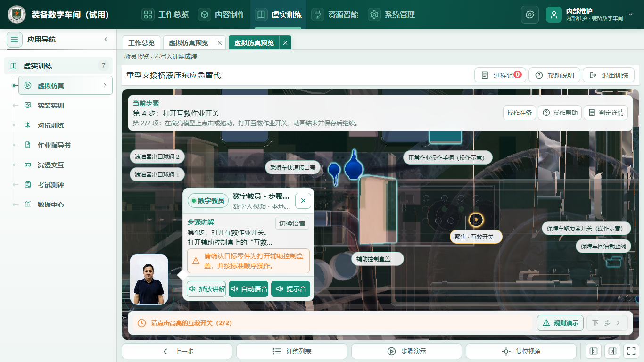The width and height of the screenshot is (644, 362).
Task: Click the 步骤演示 playback button
Action: click(406, 351)
